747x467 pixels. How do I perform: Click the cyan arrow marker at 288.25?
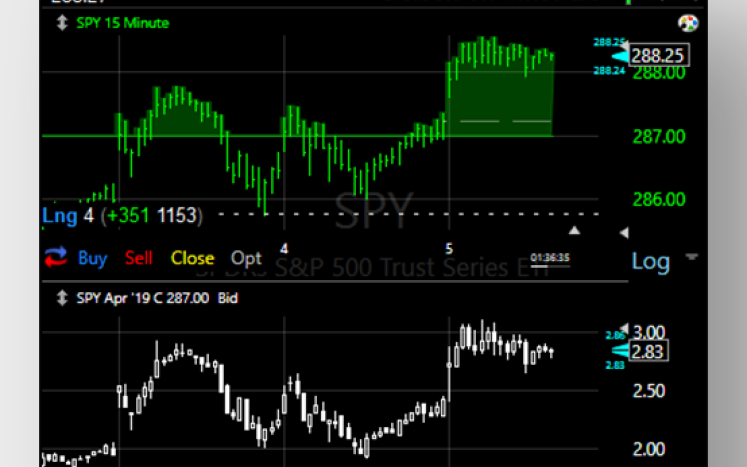coord(620,57)
